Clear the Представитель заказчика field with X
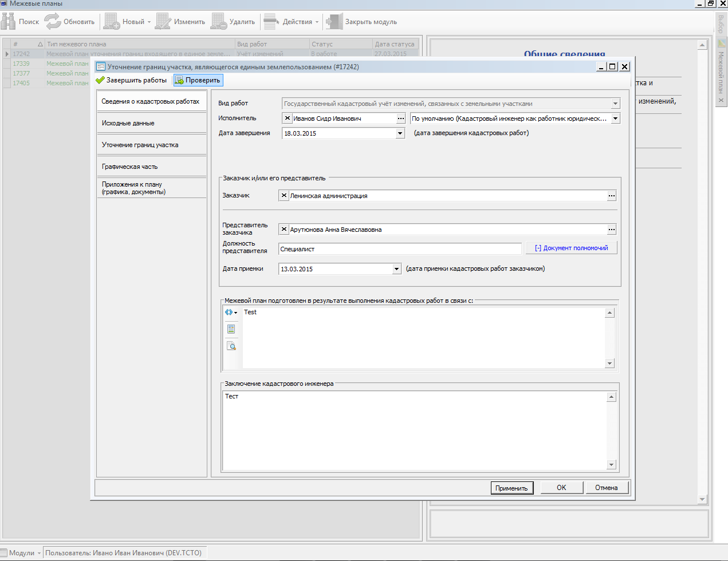The height and width of the screenshot is (561, 728). 284,230
